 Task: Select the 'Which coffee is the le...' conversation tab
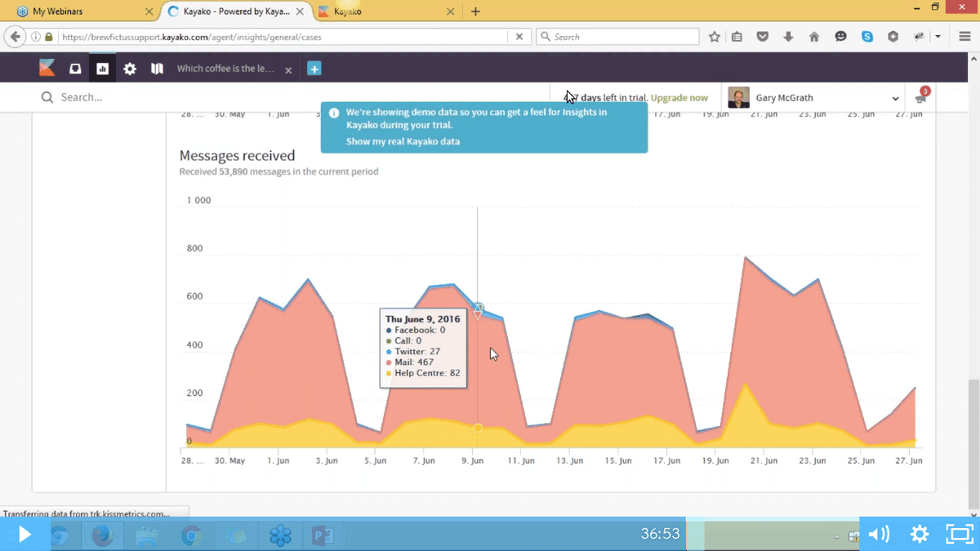pos(225,69)
